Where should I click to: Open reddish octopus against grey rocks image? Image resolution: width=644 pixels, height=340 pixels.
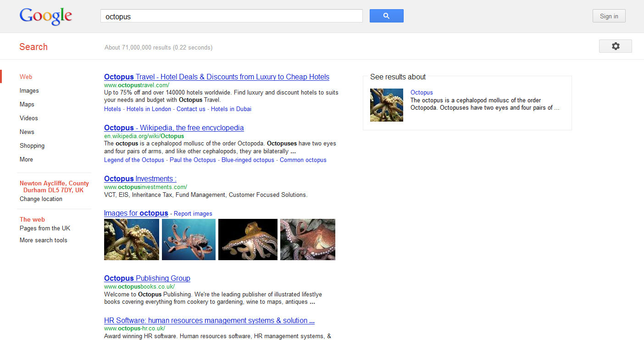tap(308, 240)
